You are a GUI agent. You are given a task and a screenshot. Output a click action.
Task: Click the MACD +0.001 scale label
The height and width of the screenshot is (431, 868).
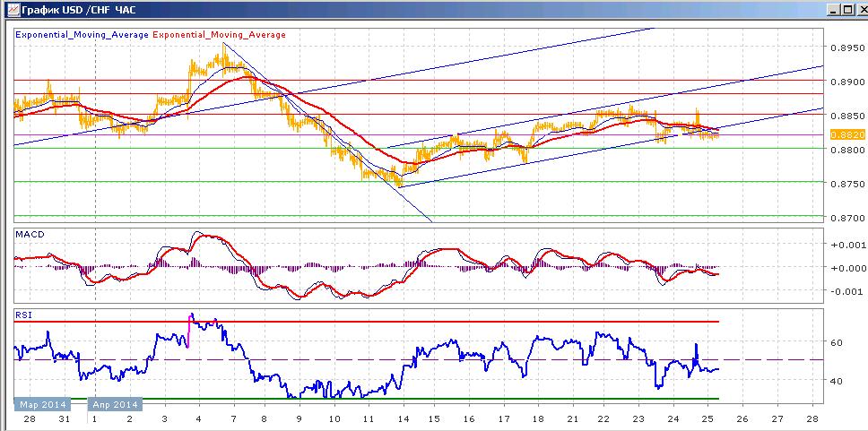click(x=849, y=244)
